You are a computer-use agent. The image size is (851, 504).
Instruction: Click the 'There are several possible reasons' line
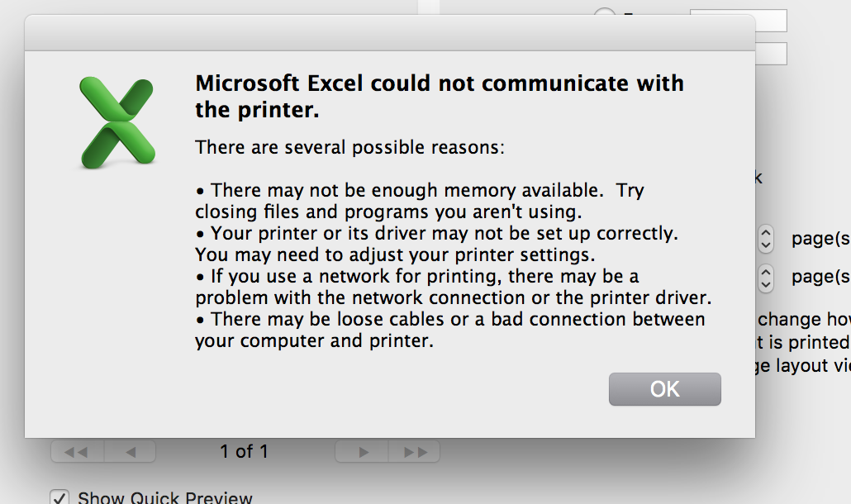click(349, 148)
